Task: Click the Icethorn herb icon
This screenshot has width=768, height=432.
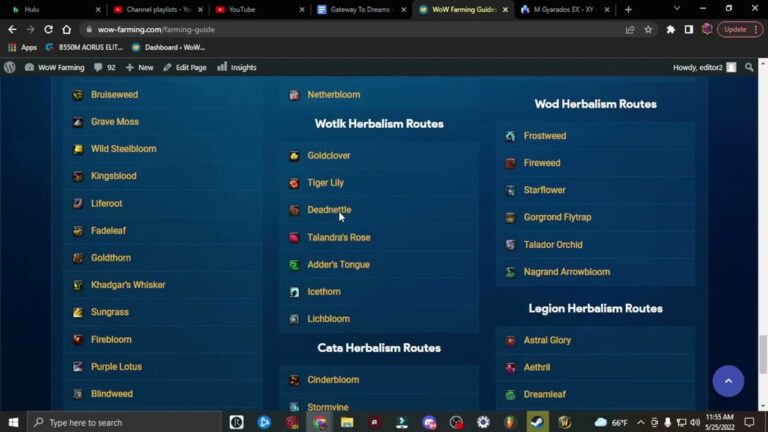Action: 294,292
